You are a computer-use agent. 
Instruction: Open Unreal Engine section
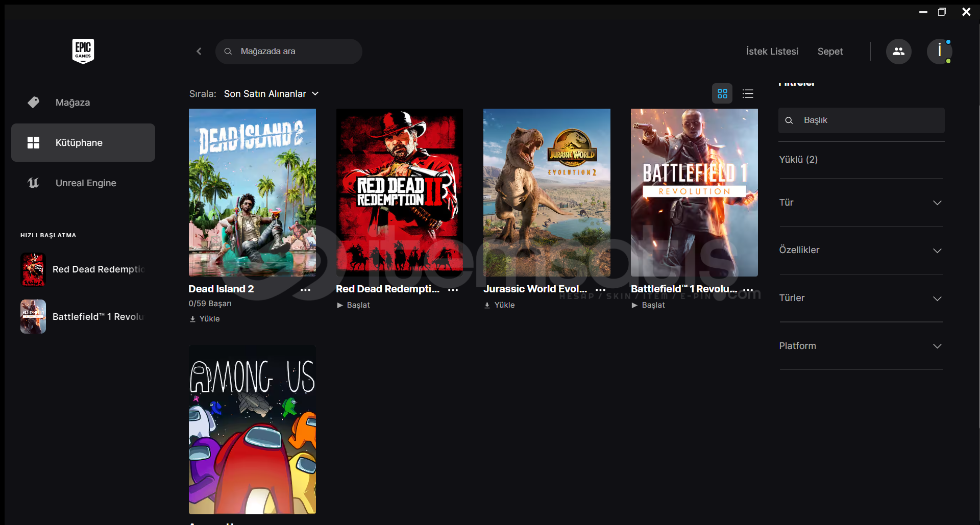pos(83,183)
